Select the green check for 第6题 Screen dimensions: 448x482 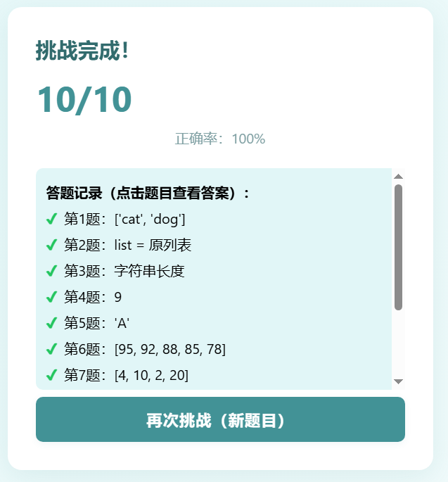pos(51,349)
